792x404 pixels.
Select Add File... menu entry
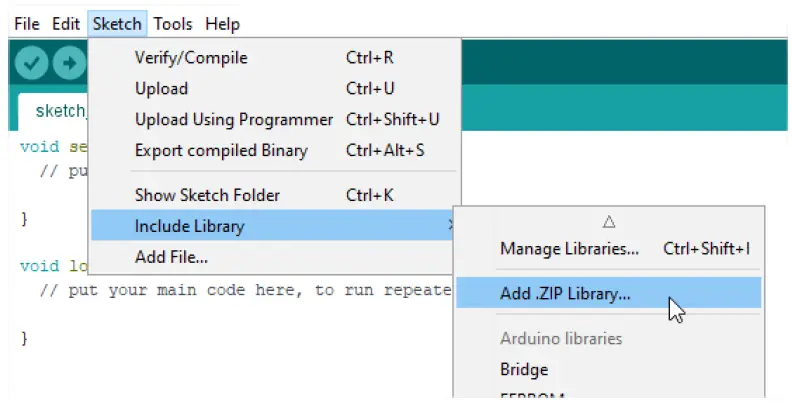click(x=171, y=257)
